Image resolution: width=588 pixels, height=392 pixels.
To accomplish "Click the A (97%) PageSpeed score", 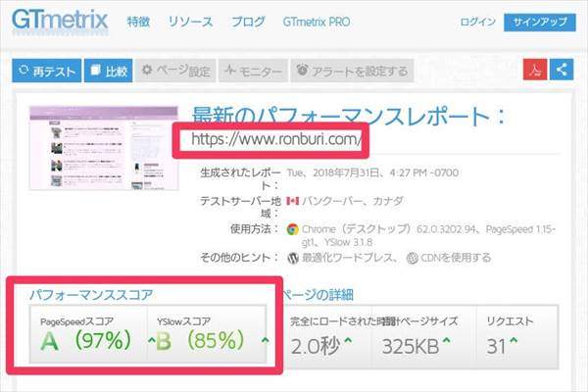I will pos(86,341).
